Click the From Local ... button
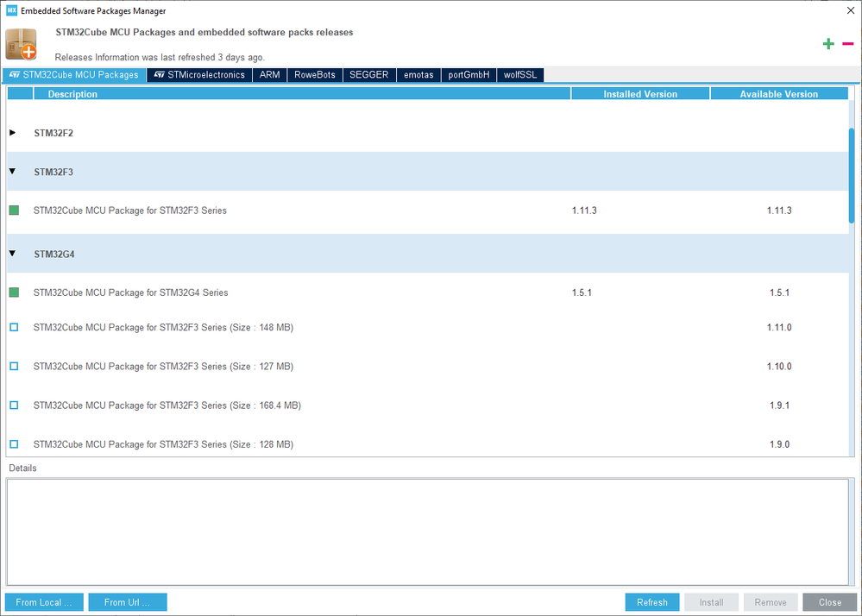862x616 pixels. [44, 602]
